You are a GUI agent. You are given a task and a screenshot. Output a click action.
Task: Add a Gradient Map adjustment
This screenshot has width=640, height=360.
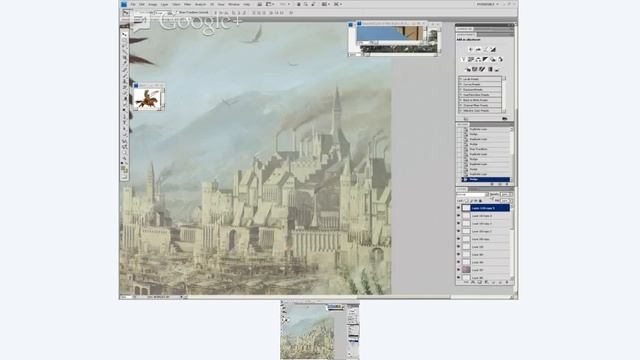coord(490,69)
